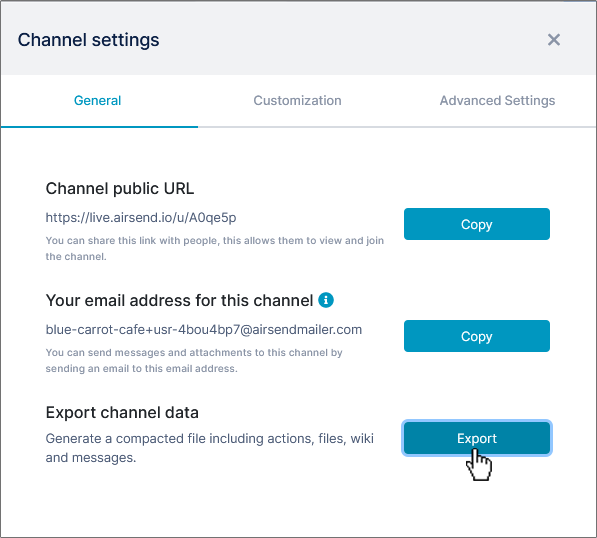Select the blue-carrot-cafe email address text
Screen dimensions: 597x538
click(204, 329)
